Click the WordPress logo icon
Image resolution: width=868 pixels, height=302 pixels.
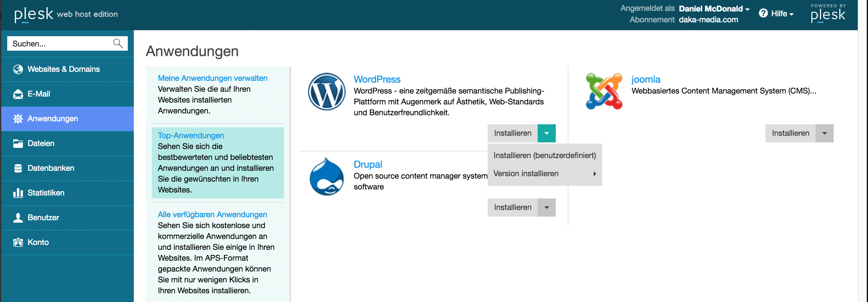tap(326, 91)
